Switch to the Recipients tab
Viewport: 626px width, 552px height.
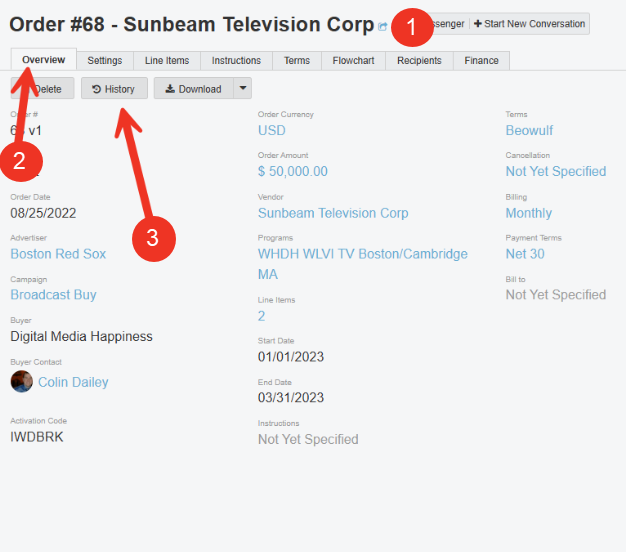point(419,61)
